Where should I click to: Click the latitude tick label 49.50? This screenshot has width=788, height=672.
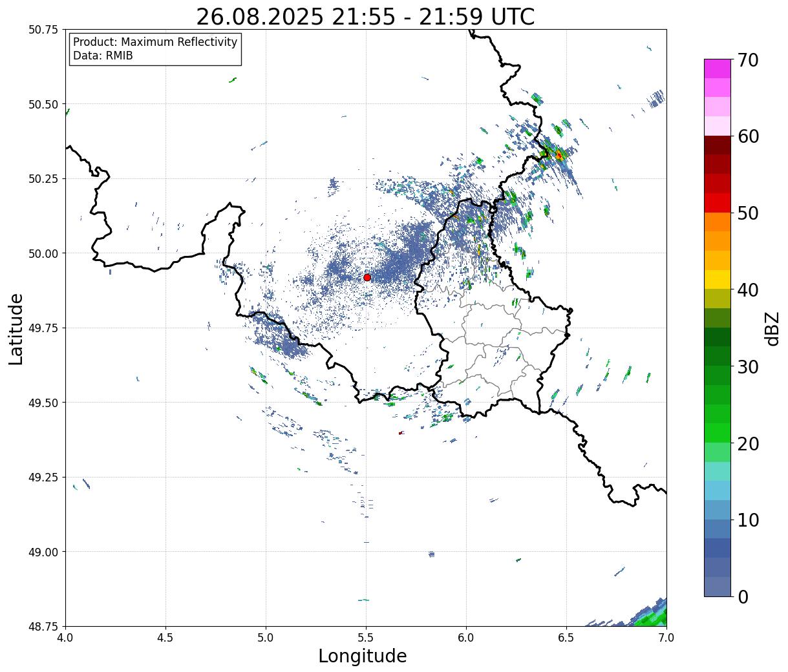coord(43,403)
